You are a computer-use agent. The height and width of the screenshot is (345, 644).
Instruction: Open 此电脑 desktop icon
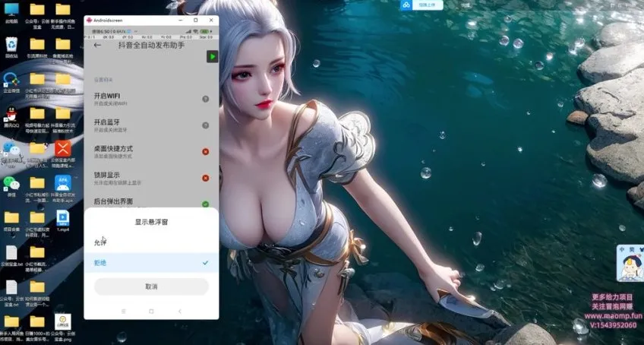(11, 13)
